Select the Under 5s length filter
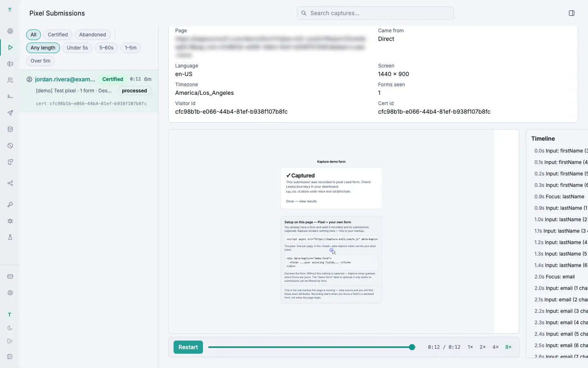The width and height of the screenshot is (588, 368). point(77,48)
